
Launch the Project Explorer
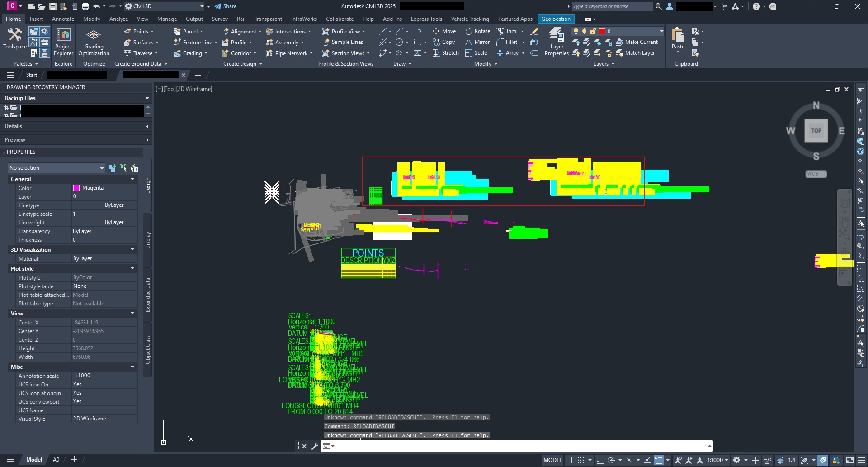point(63,41)
